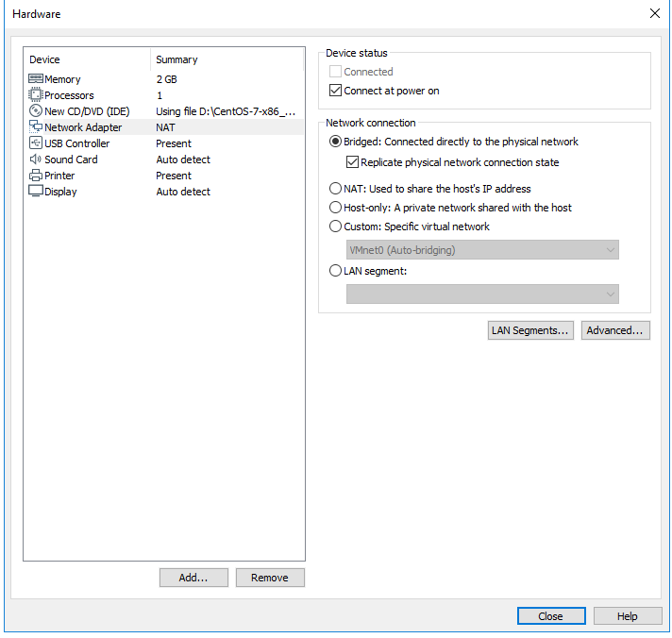
Task: Select the Printer row label
Action: (59, 176)
